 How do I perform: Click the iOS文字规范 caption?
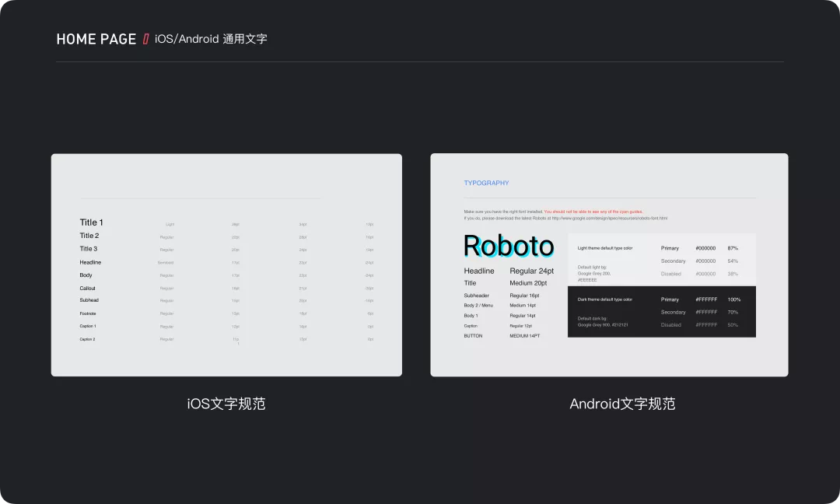click(226, 404)
